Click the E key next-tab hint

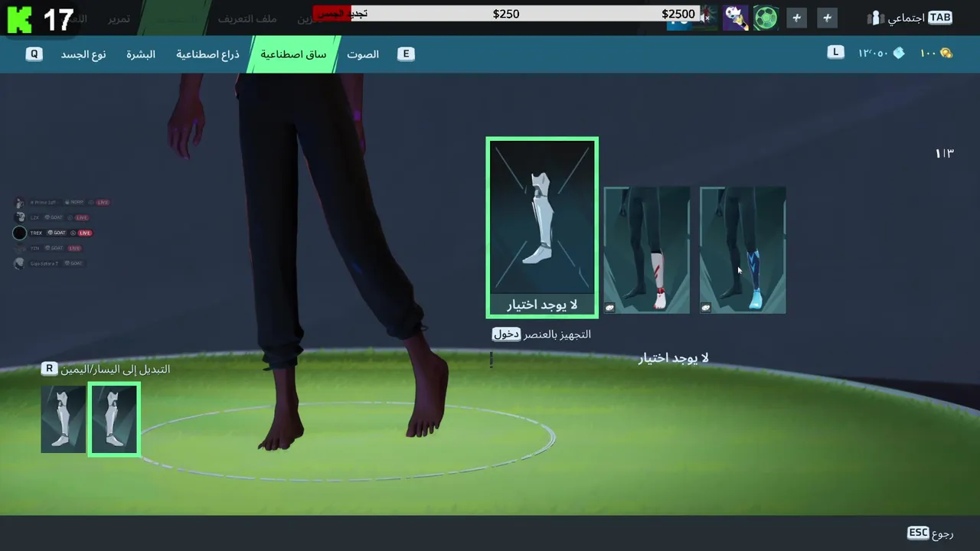406,54
